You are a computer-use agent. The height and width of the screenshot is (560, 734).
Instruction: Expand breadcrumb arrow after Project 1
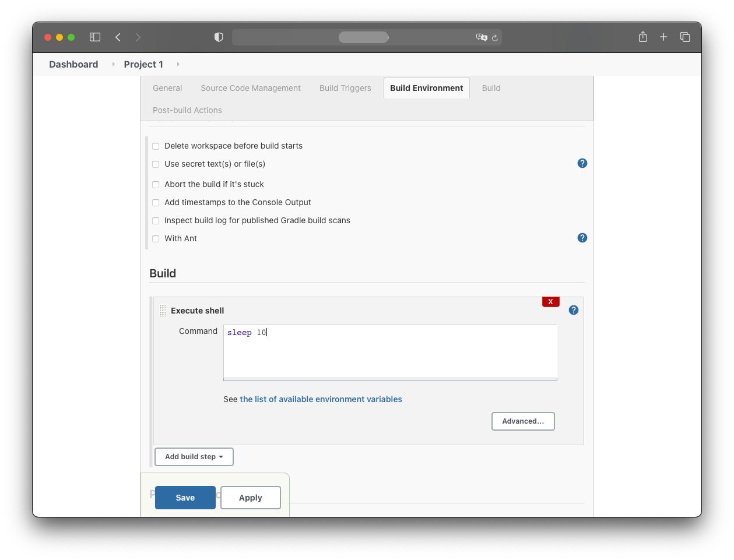point(178,64)
